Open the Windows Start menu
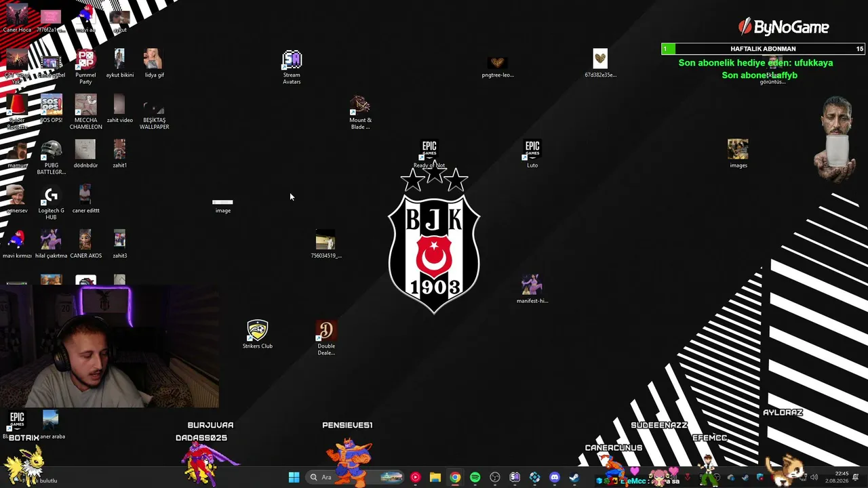Image resolution: width=868 pixels, height=488 pixels. (294, 477)
